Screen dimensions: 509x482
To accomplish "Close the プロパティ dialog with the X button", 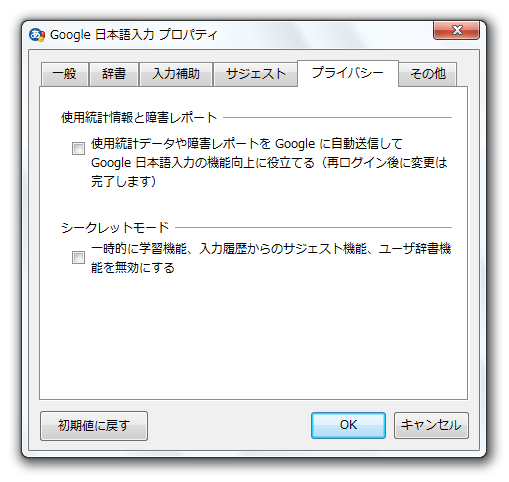I will pos(456,30).
